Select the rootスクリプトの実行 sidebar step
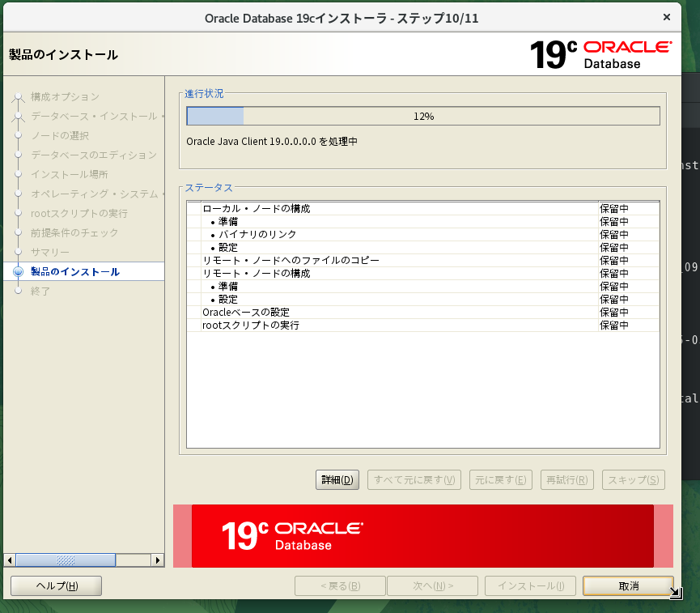Screen dimensions: 700x613 79,213
